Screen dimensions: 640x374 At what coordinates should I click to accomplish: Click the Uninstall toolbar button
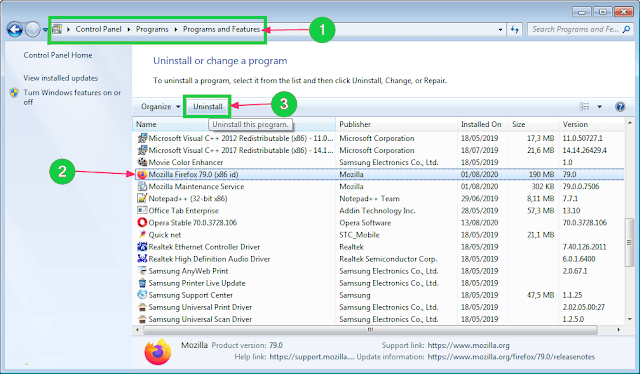tap(208, 107)
